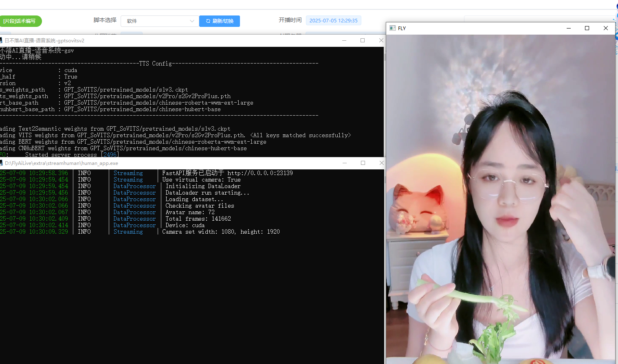Click the refresh icon inside 刷新/切换 button
Image resolution: width=618 pixels, height=364 pixels.
click(208, 21)
